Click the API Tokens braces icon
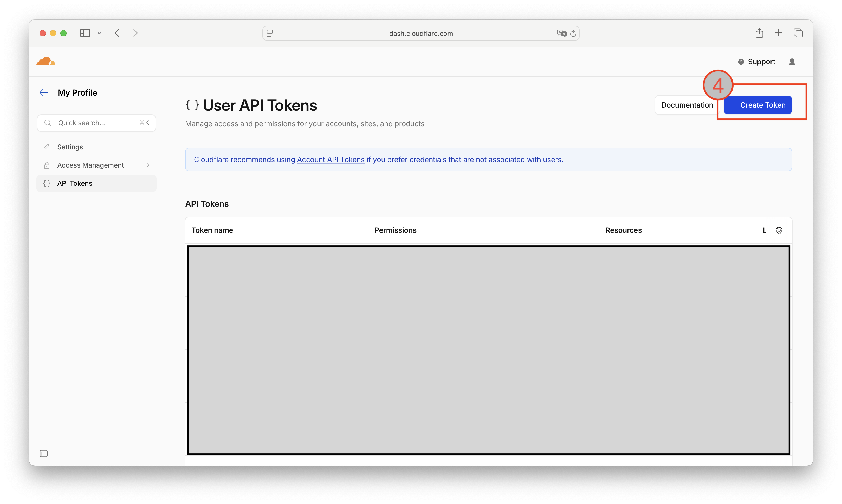 (47, 183)
